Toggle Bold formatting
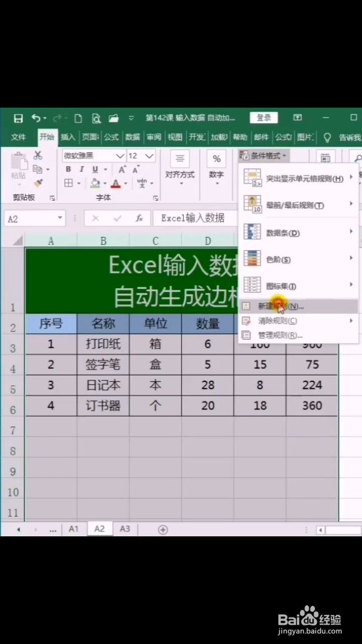 tap(68, 170)
